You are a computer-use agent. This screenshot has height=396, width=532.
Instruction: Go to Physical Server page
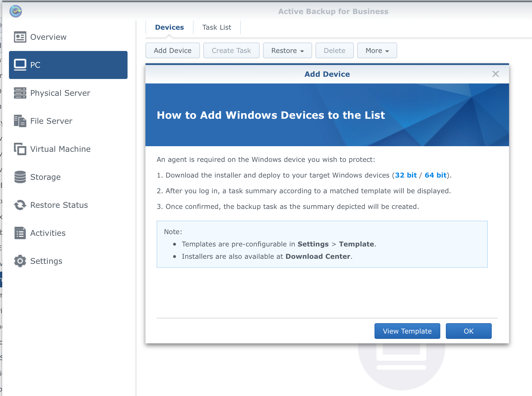click(68, 93)
